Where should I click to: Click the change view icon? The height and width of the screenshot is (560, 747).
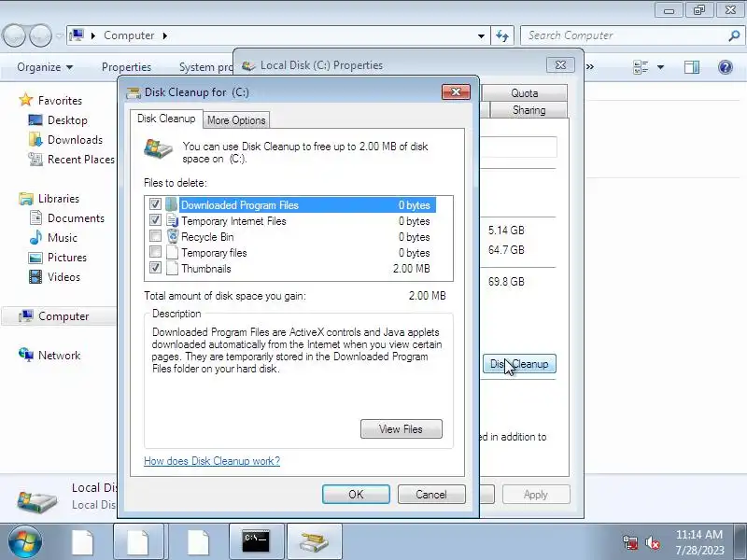point(641,67)
